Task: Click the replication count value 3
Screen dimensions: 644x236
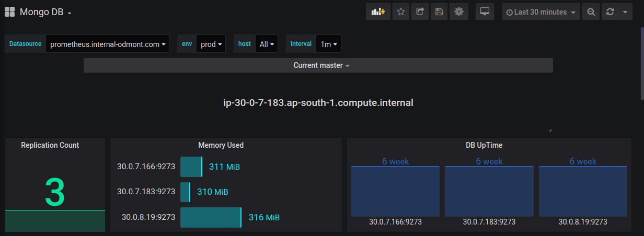Action: pyautogui.click(x=55, y=192)
